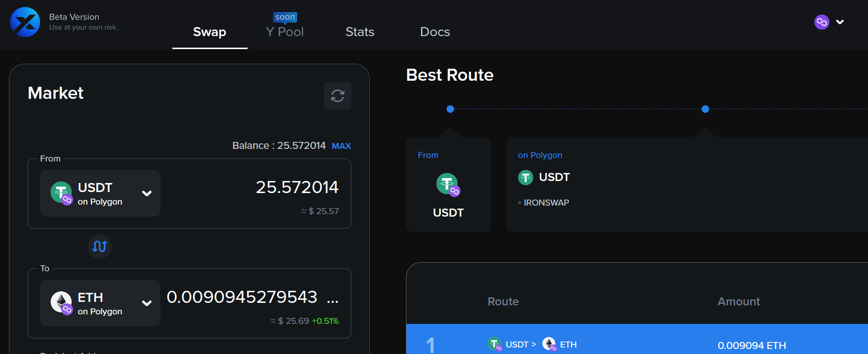Select route 1 USDT > ETH row

pyautogui.click(x=637, y=339)
